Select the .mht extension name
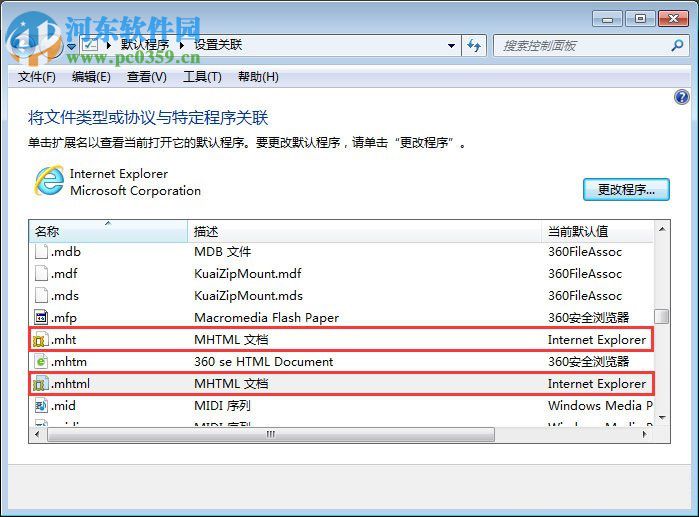This screenshot has height=517, width=699. point(63,340)
